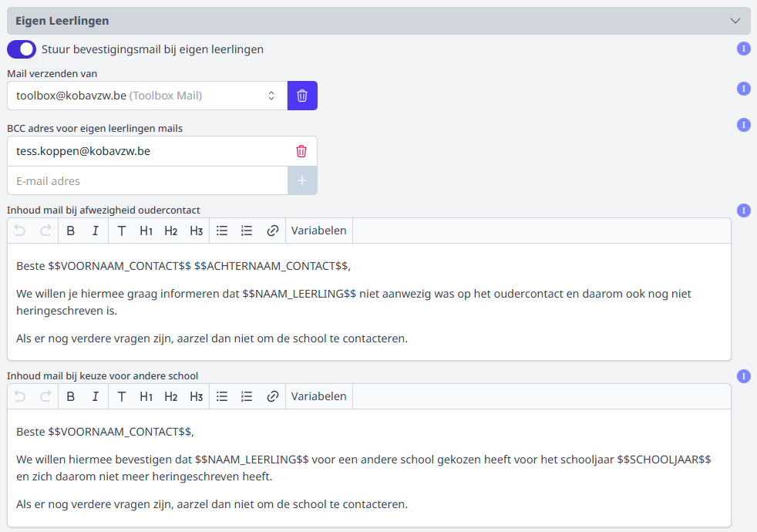Click the blue trash button beside the sender mail
757x532 pixels.
tap(302, 96)
